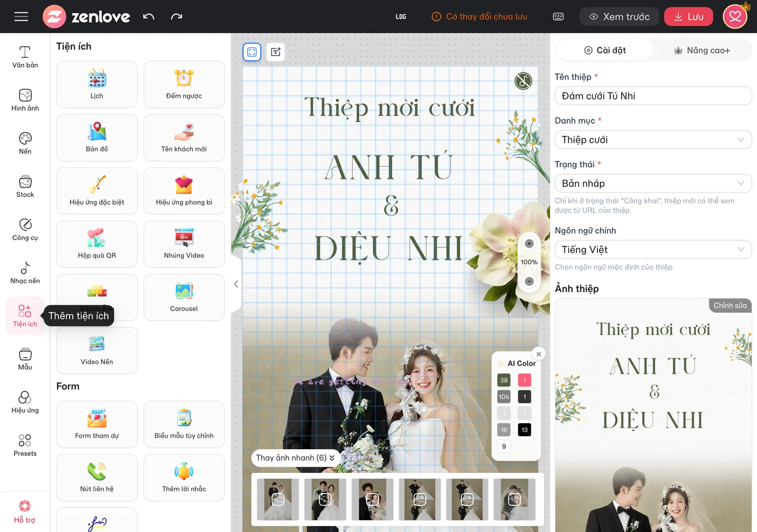Open the Hình ảnh image panel
The height and width of the screenshot is (532, 757).
pos(25,100)
